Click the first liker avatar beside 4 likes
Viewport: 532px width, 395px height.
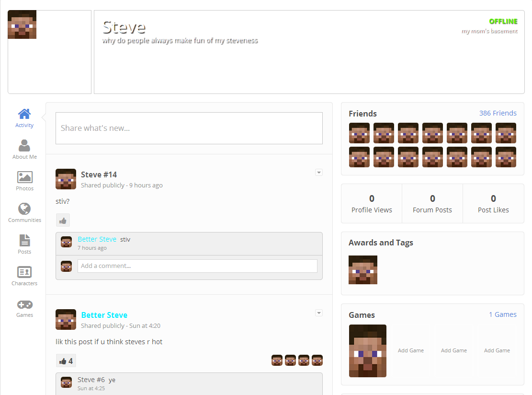tap(277, 360)
